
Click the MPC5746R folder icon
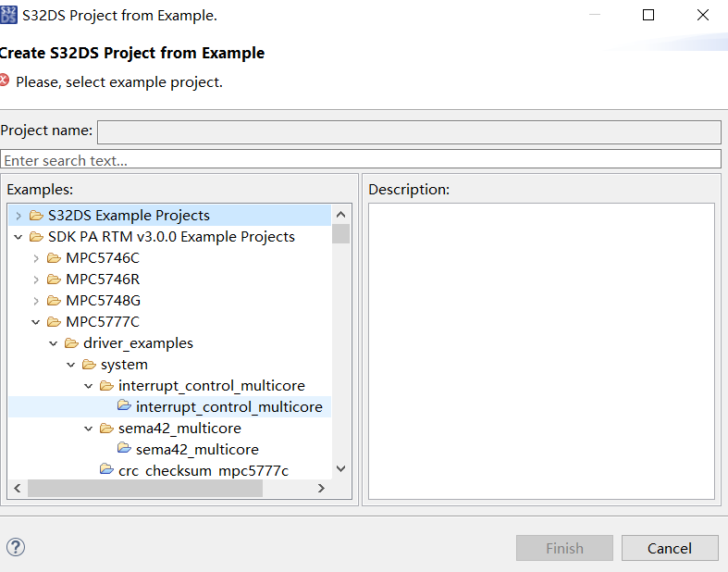coord(54,280)
